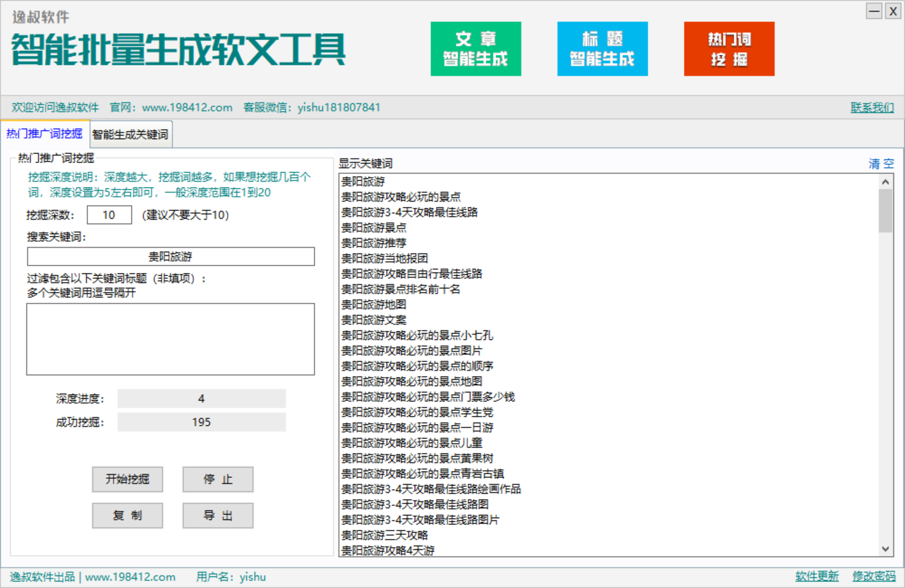Select keyword 贵阳旅游文案
The image size is (905, 588).
[374, 320]
